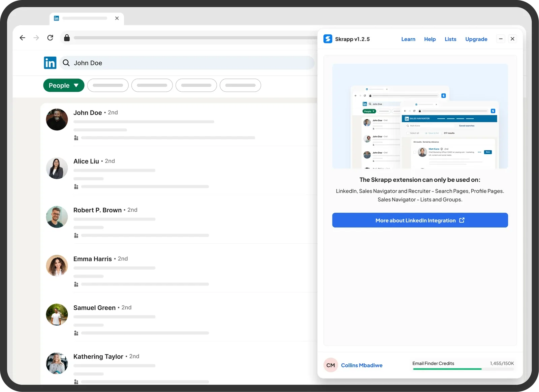This screenshot has width=539, height=392.
Task: Click mutual connections icon under John Doe
Action: tap(76, 138)
